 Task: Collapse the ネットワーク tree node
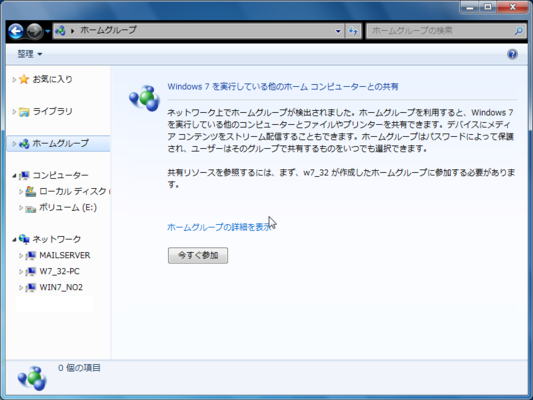coord(14,240)
